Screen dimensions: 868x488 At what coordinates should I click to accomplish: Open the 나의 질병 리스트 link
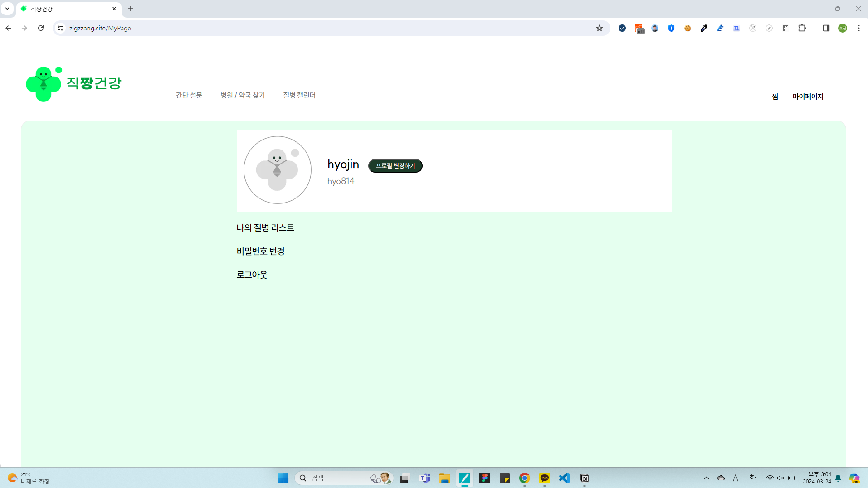click(x=265, y=227)
